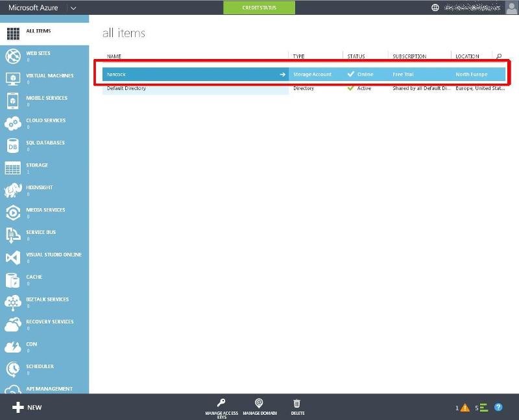519x420 pixels.
Task: Open the Microsoft Azure home logo
Action: click(x=33, y=8)
